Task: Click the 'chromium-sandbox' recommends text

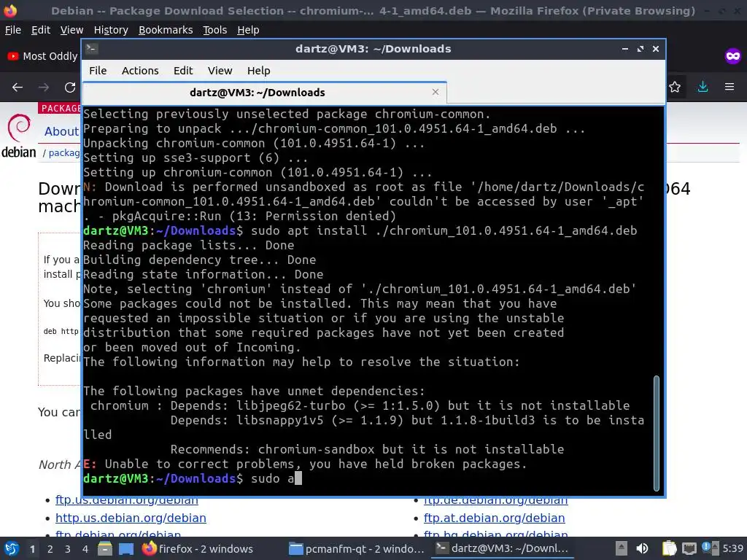Action: 317,449
